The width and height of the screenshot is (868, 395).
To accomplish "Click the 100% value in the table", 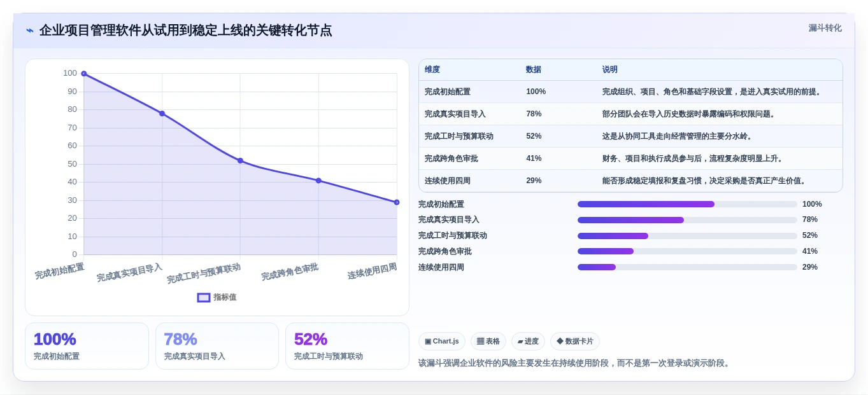I will (536, 92).
